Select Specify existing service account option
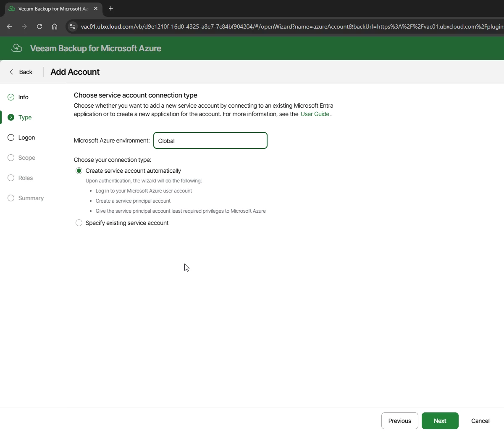This screenshot has width=504, height=433. (x=79, y=223)
